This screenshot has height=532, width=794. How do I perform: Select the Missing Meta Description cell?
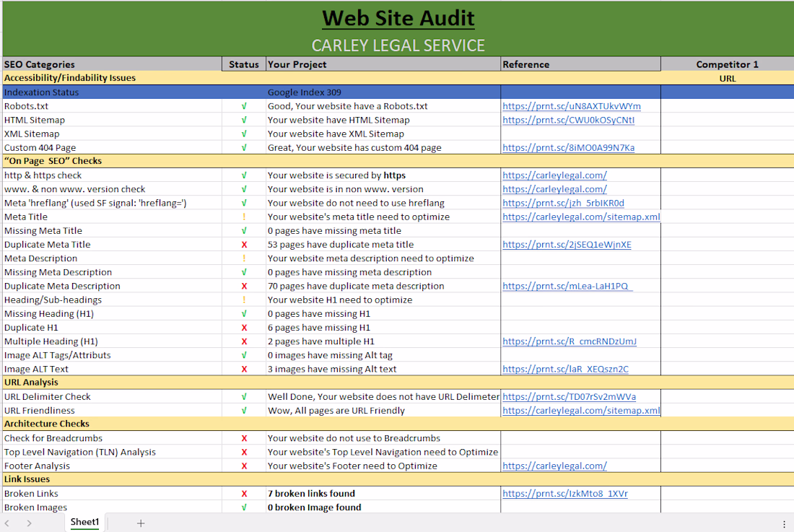pos(112,272)
